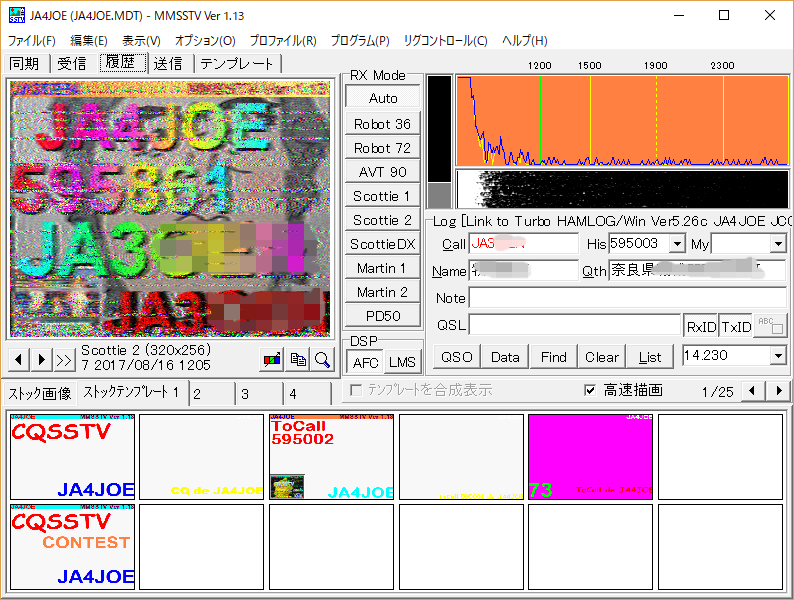The image size is (794, 600).
Task: Select Robot 36 RX mode
Action: 383,124
